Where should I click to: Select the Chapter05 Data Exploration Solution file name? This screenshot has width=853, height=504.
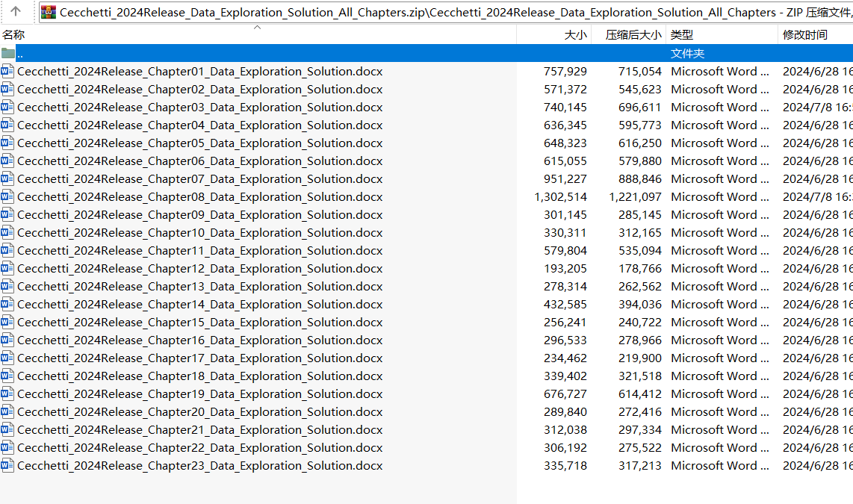(x=199, y=143)
